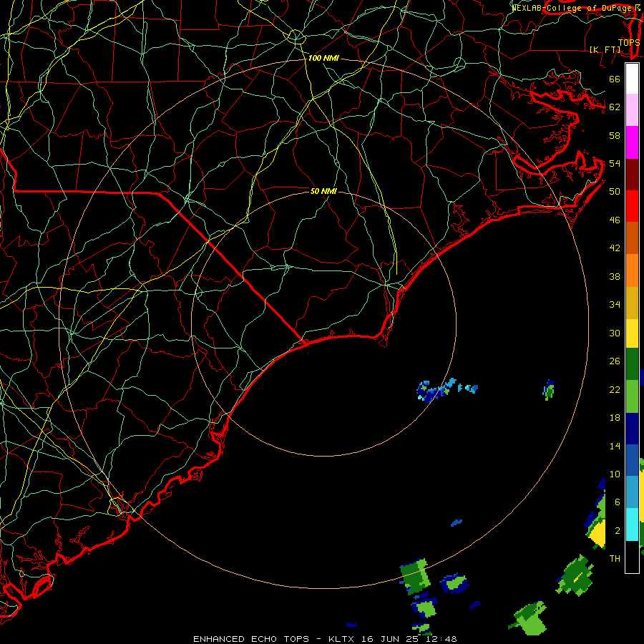Click the 50 NMI range ring label

pos(323,191)
